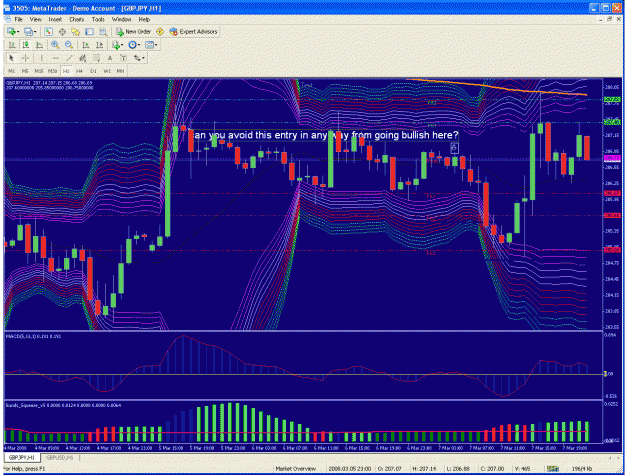Click the application icon left of File
This screenshot has height=475, width=625.
click(x=8, y=20)
